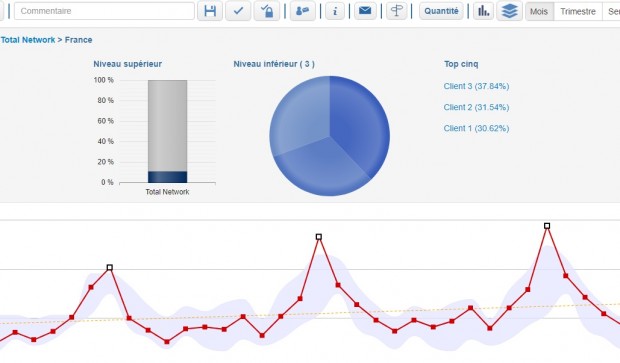This screenshot has width=620, height=363.
Task: Open Client 3 (37.84%) link
Action: point(476,86)
